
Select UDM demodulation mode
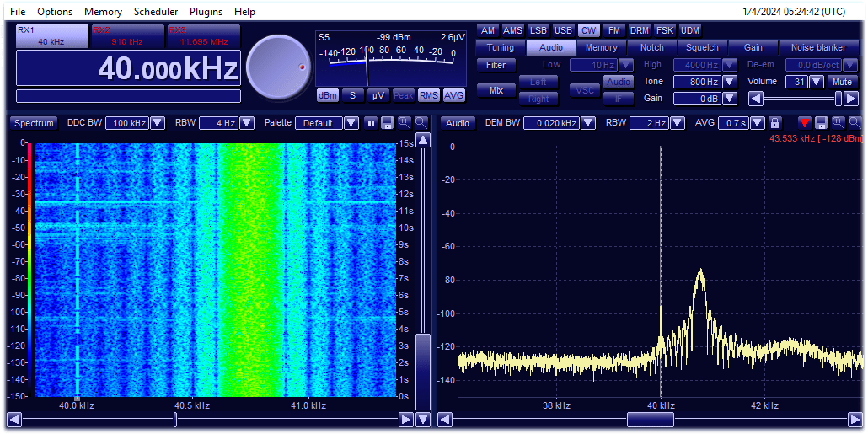689,30
